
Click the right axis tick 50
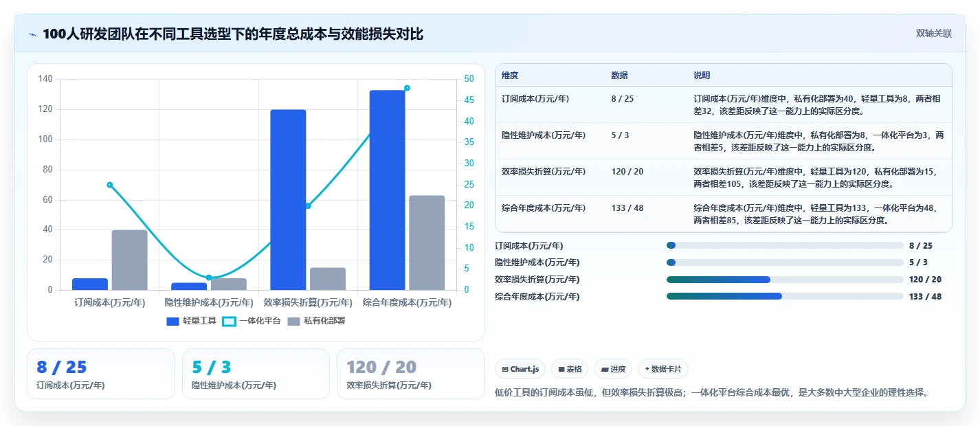(x=469, y=79)
